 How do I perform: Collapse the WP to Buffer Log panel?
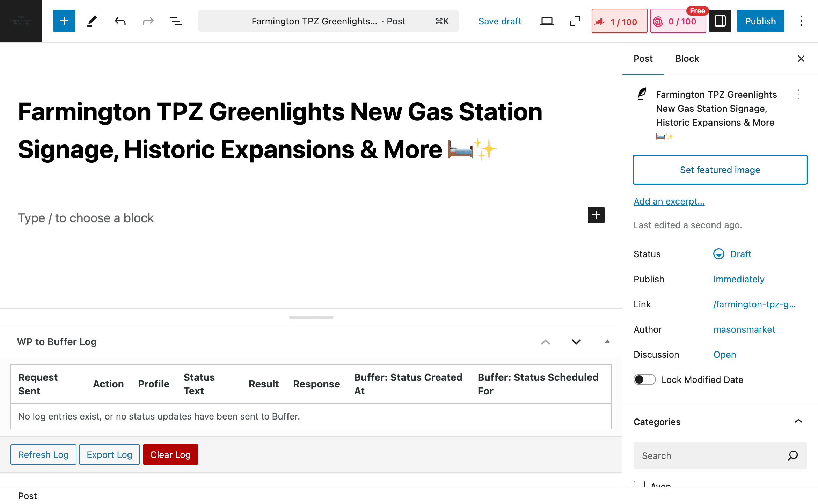click(607, 342)
